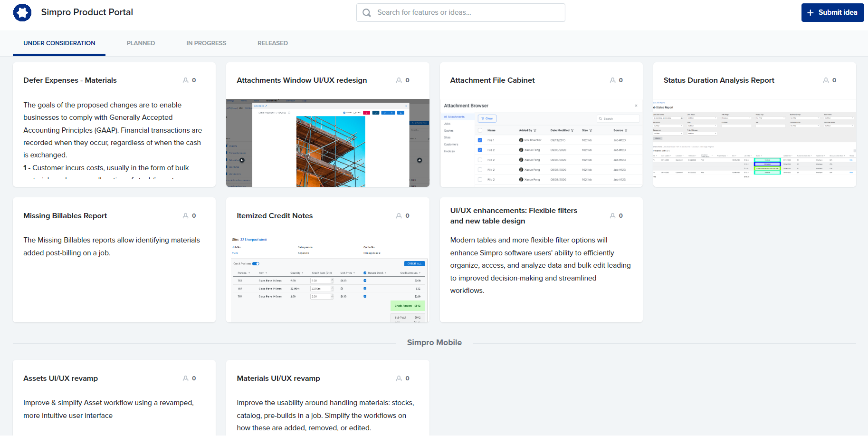Click the Submit idea button
868x436 pixels.
(x=832, y=13)
